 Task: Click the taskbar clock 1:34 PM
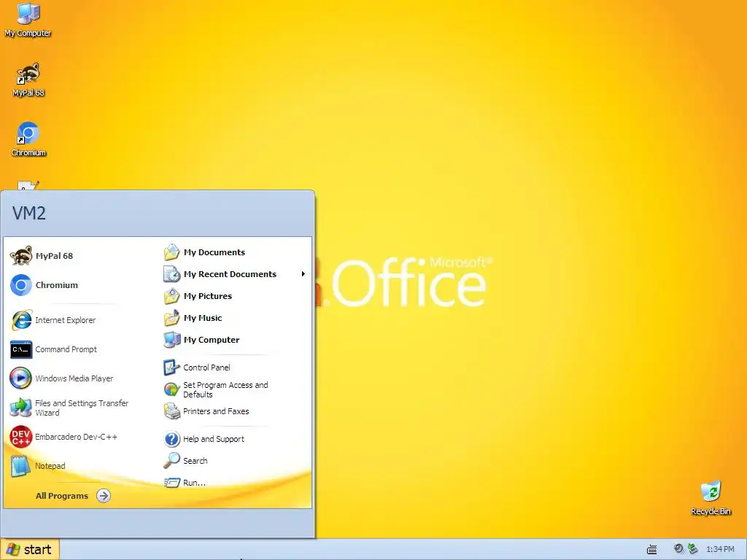point(720,550)
